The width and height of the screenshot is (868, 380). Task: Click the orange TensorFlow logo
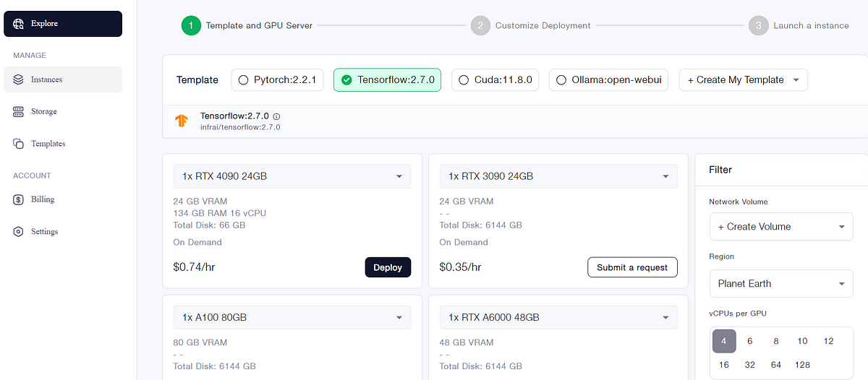coord(182,121)
